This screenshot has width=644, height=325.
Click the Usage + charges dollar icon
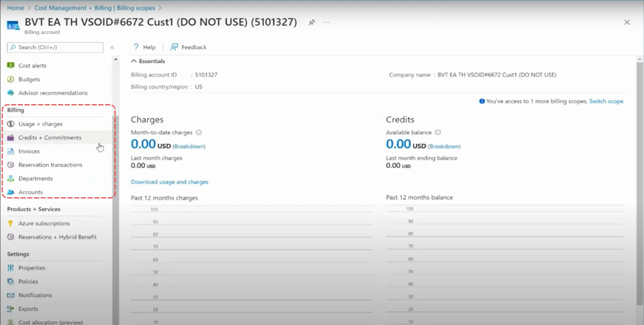pyautogui.click(x=11, y=124)
